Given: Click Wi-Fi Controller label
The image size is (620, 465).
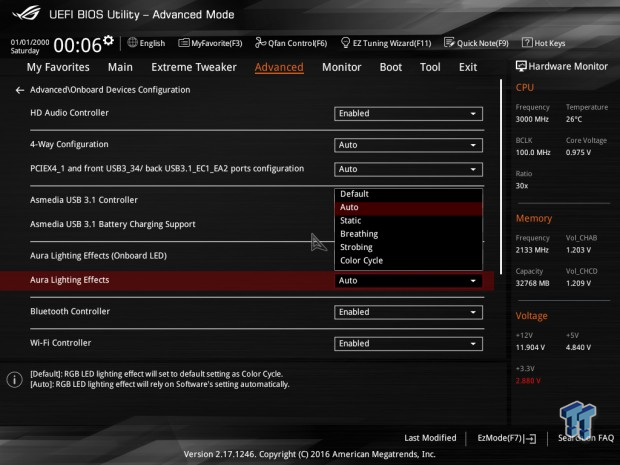Looking at the screenshot, I should tap(60, 343).
